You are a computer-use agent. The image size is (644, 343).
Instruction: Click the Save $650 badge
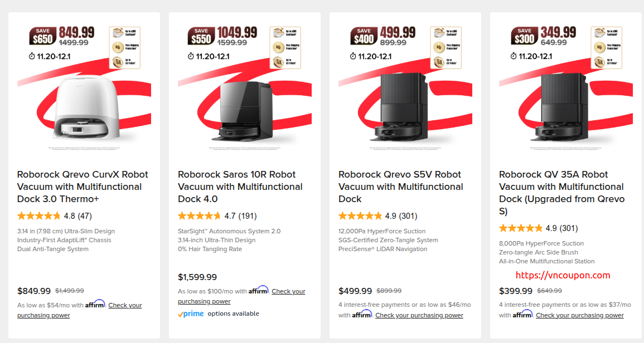42,36
